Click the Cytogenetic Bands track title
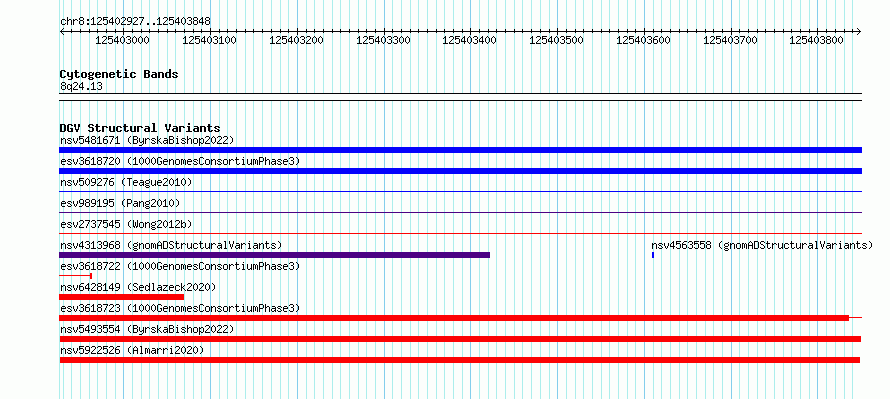The height and width of the screenshot is (399, 890). tap(119, 74)
